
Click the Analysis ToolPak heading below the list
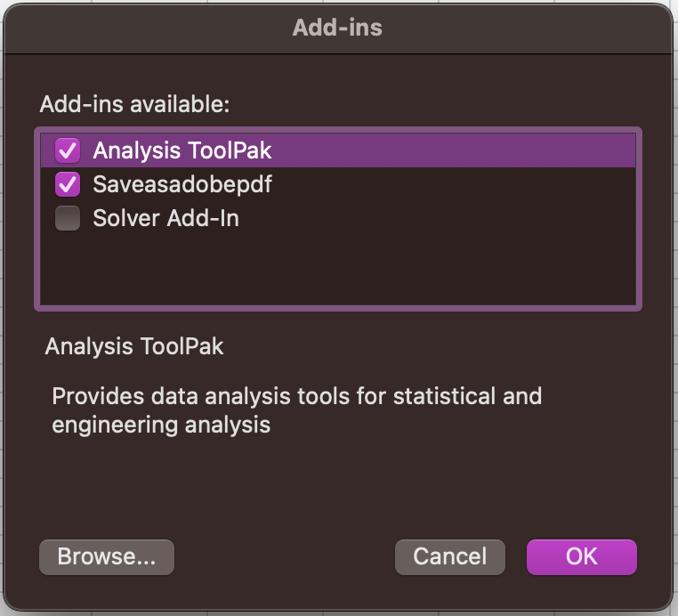[x=134, y=346]
